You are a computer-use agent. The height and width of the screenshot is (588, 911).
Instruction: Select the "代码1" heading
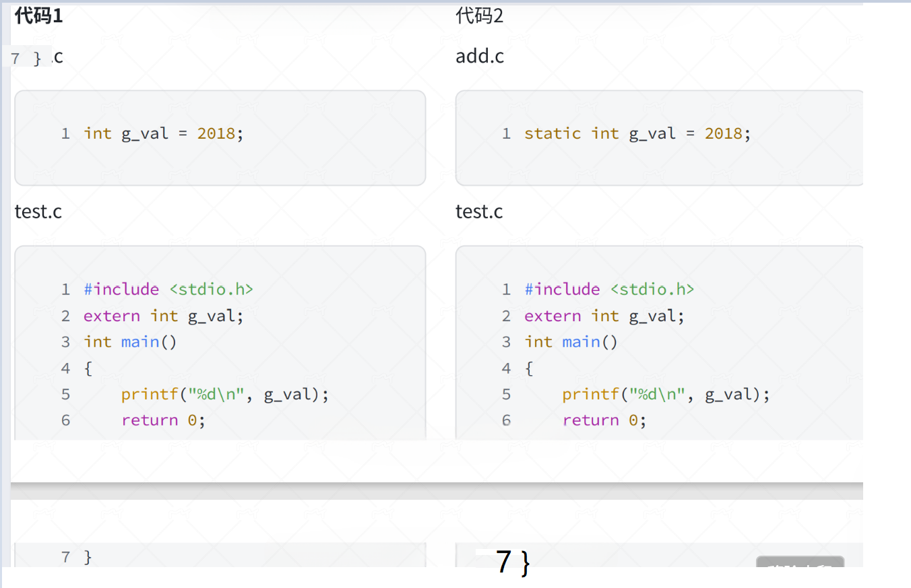[x=38, y=15]
